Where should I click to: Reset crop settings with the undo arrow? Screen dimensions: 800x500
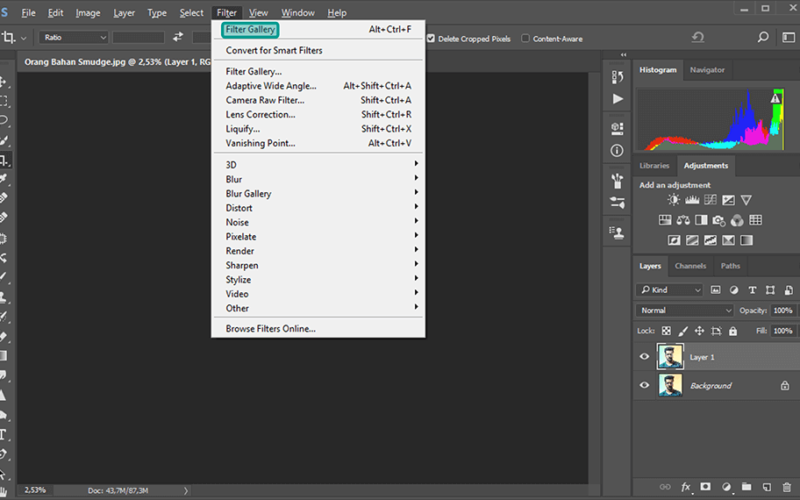tap(698, 37)
